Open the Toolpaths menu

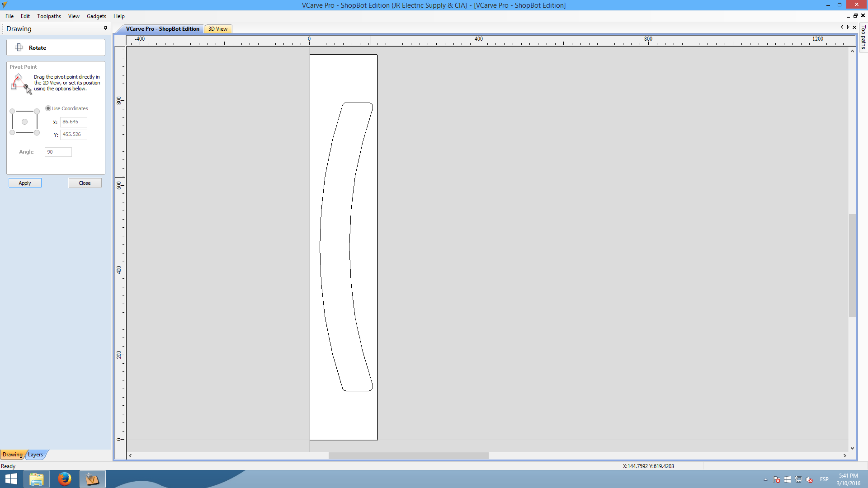49,16
